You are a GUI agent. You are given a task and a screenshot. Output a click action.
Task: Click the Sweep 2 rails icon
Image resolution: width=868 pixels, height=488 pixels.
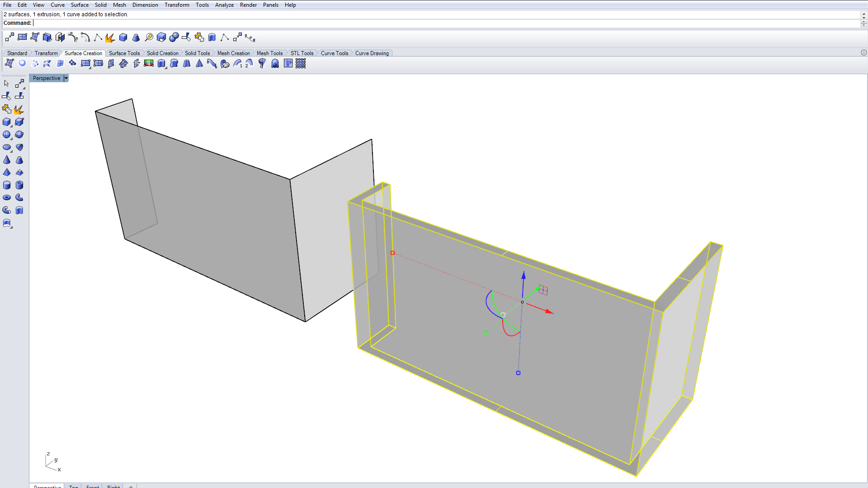coord(249,64)
